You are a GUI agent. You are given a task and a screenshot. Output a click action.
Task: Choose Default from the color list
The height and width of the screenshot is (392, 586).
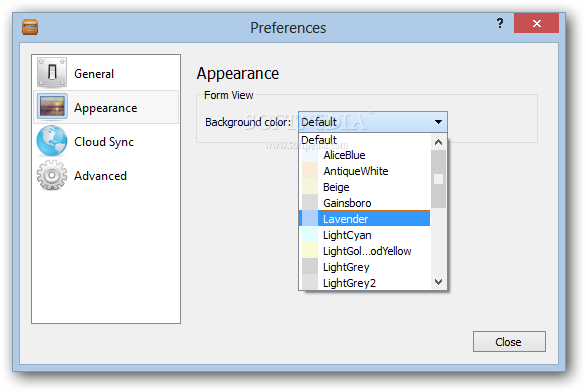[x=365, y=140]
